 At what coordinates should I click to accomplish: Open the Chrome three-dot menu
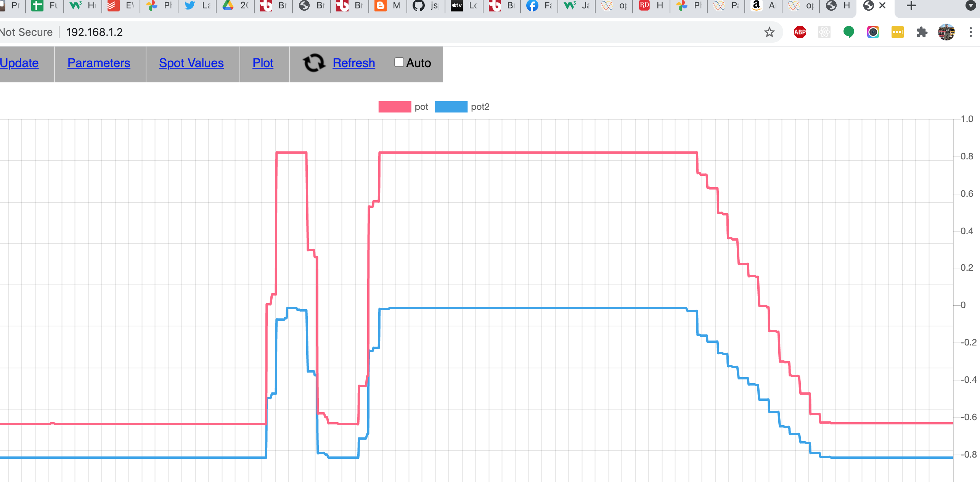click(x=970, y=32)
